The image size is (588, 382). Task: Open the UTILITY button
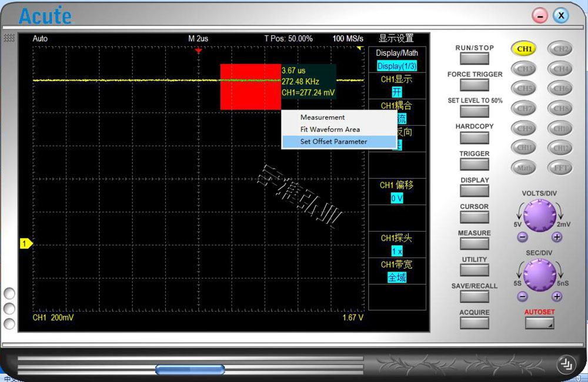click(475, 270)
